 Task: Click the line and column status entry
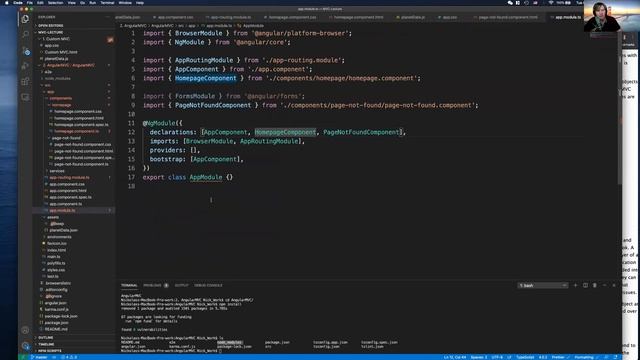click(455, 357)
